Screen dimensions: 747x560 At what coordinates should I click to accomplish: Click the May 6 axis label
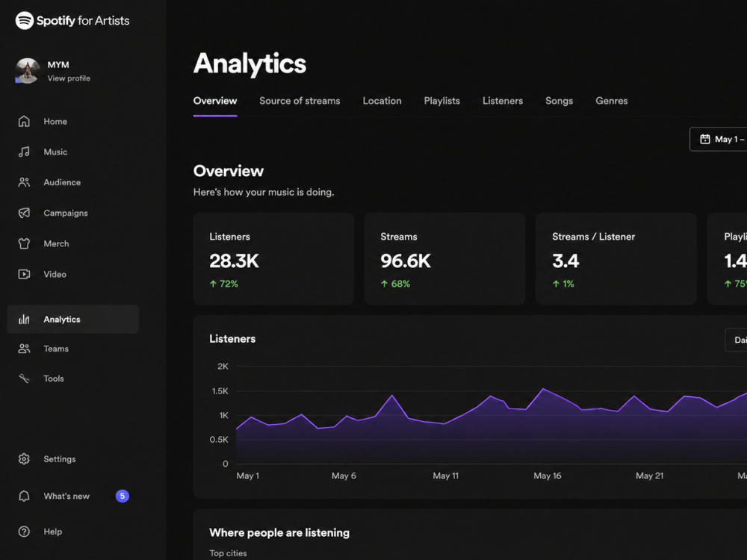pyautogui.click(x=344, y=476)
